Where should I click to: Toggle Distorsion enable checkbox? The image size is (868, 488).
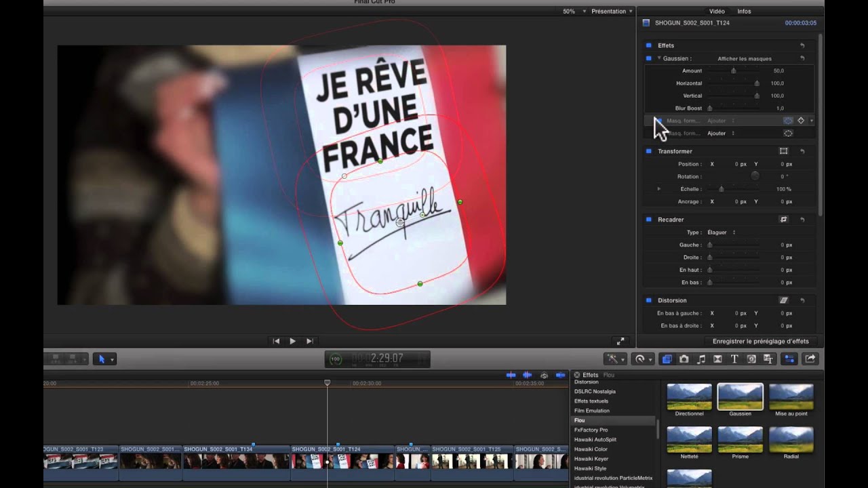[x=648, y=300]
